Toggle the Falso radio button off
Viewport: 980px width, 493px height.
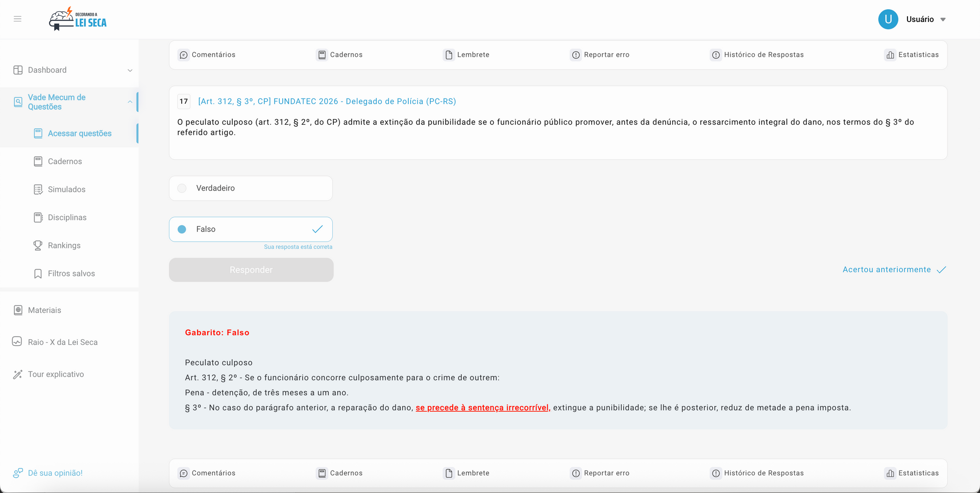(x=182, y=229)
